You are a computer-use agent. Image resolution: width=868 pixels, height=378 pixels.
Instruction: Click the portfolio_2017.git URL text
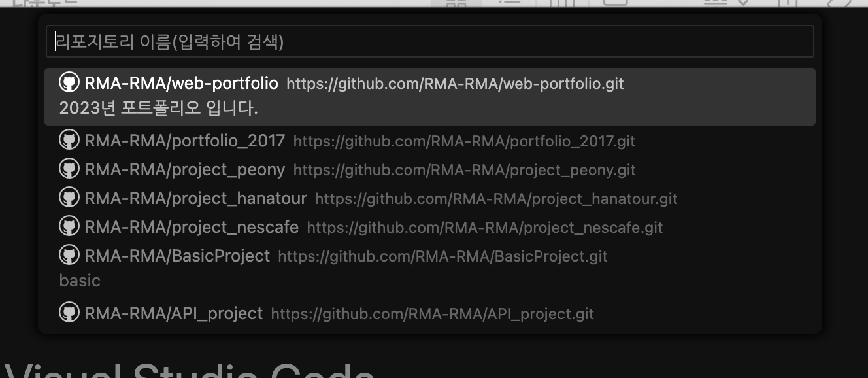[464, 141]
